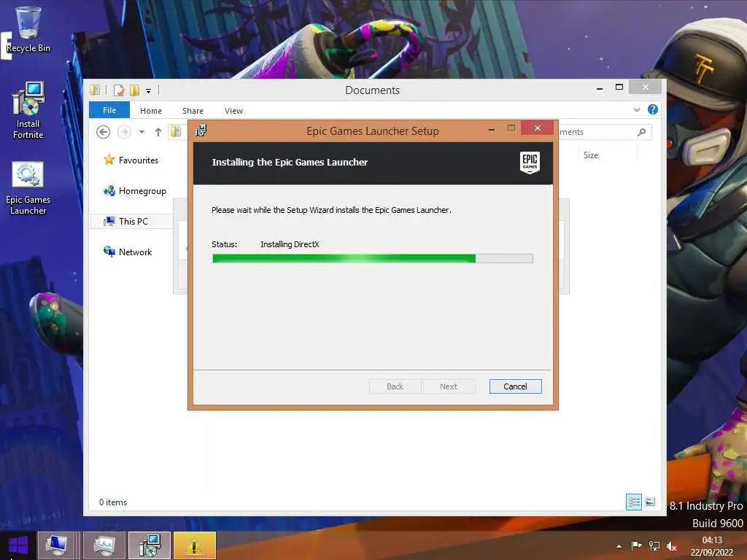Open the Install Fortnite desktop shortcut

28,110
